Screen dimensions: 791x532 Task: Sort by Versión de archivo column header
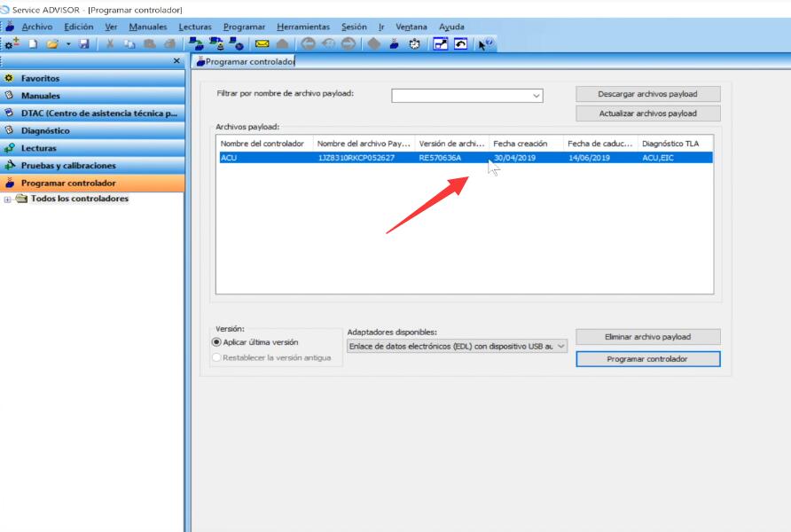point(451,144)
